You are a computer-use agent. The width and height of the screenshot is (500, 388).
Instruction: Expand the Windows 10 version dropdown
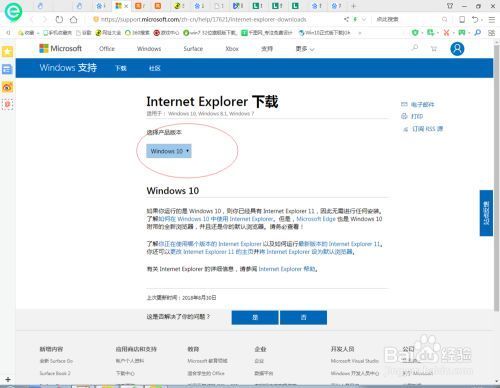pos(169,151)
